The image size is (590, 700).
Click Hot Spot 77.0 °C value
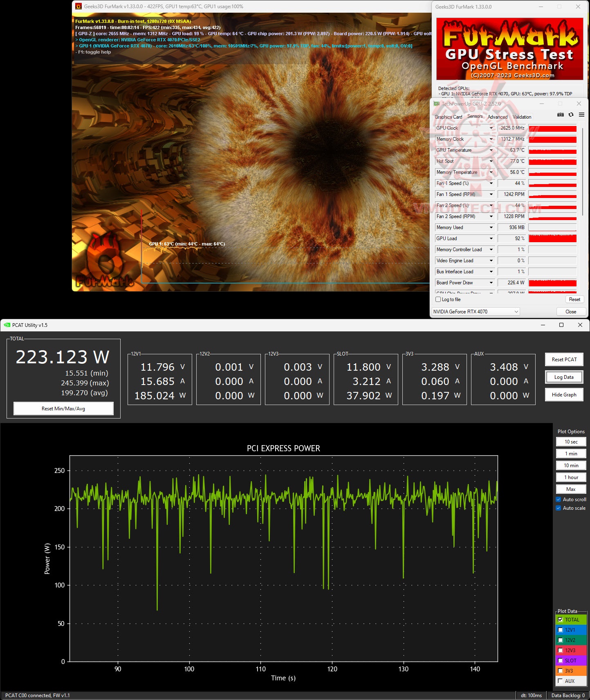512,161
